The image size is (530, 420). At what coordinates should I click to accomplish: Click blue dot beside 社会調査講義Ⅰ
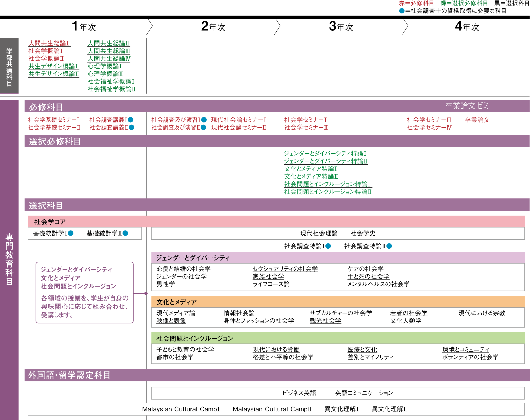pyautogui.click(x=131, y=120)
